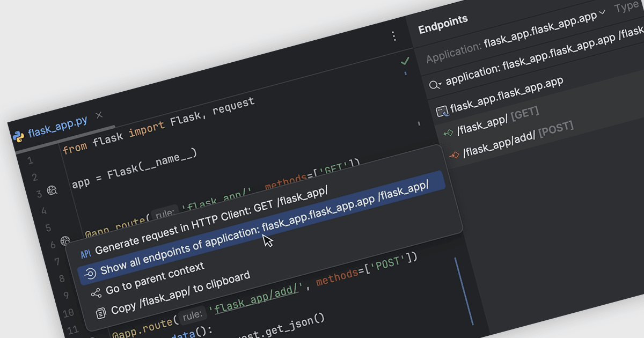
Task: Click the green inspection checkmark in editor
Action: click(405, 61)
